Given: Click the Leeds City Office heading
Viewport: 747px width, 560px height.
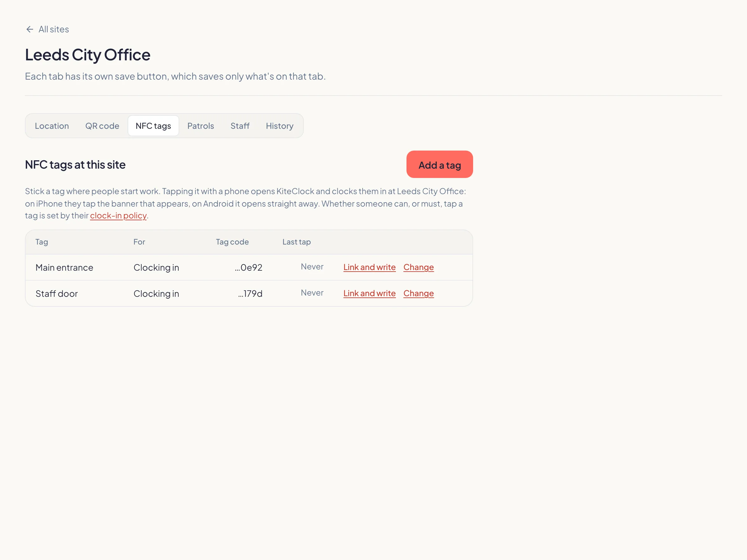Looking at the screenshot, I should (x=87, y=55).
